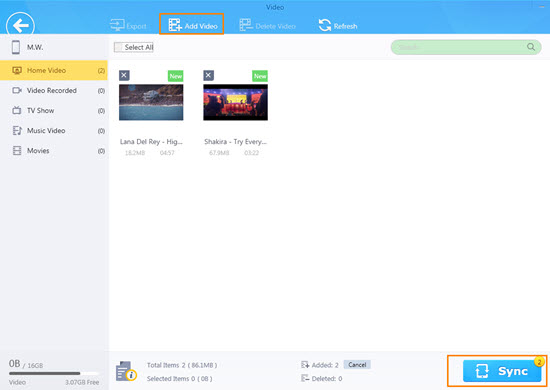Start Sync to the device
Image resolution: width=550 pixels, height=390 pixels.
click(x=502, y=371)
